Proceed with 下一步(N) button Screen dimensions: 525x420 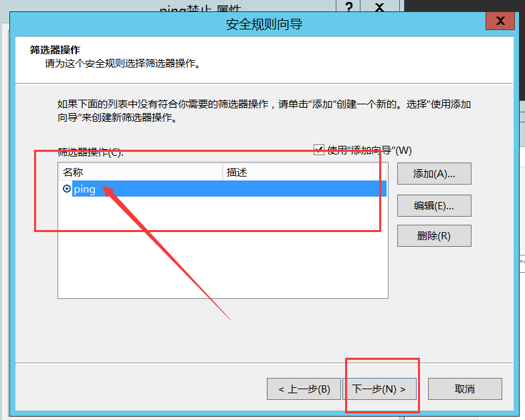tap(379, 389)
